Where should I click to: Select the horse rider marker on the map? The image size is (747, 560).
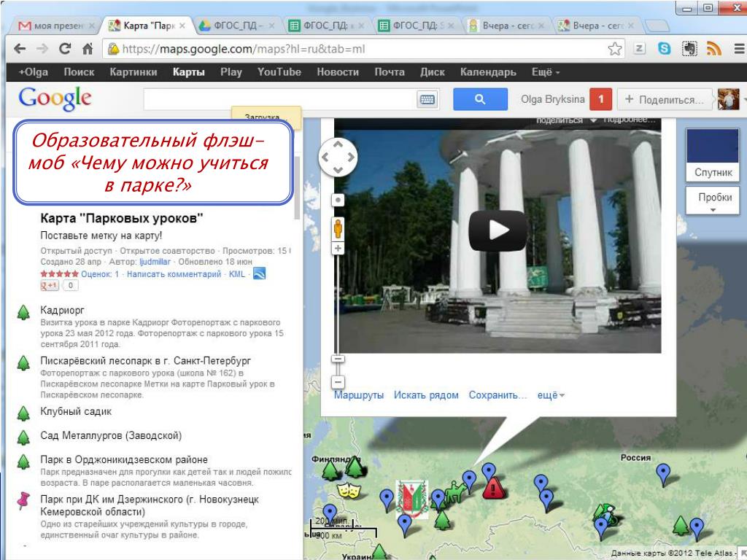454,491
